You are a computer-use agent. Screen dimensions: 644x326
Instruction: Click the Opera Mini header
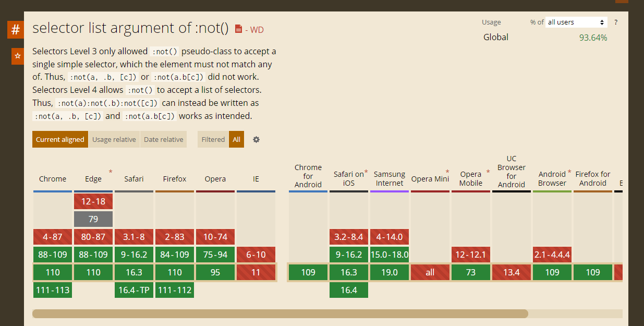pos(430,179)
